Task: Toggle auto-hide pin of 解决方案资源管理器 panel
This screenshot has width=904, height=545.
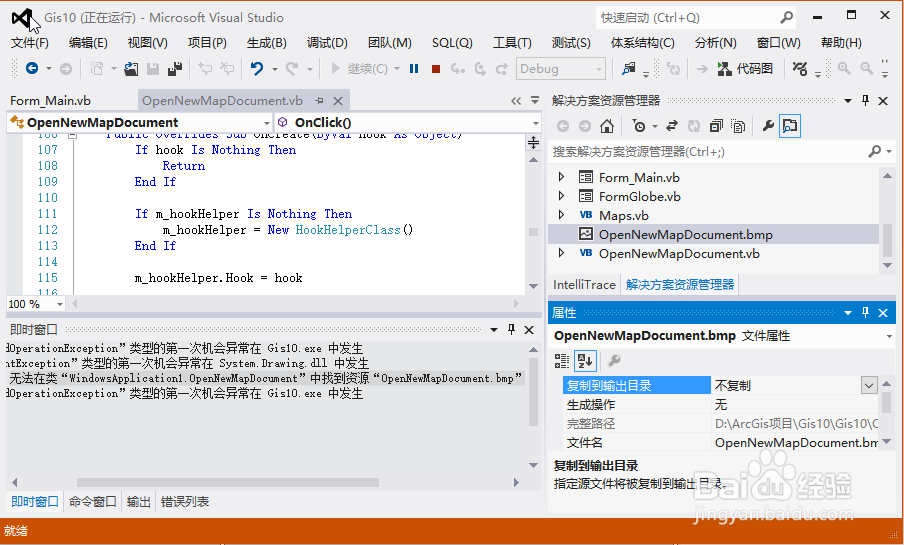Action: click(865, 100)
